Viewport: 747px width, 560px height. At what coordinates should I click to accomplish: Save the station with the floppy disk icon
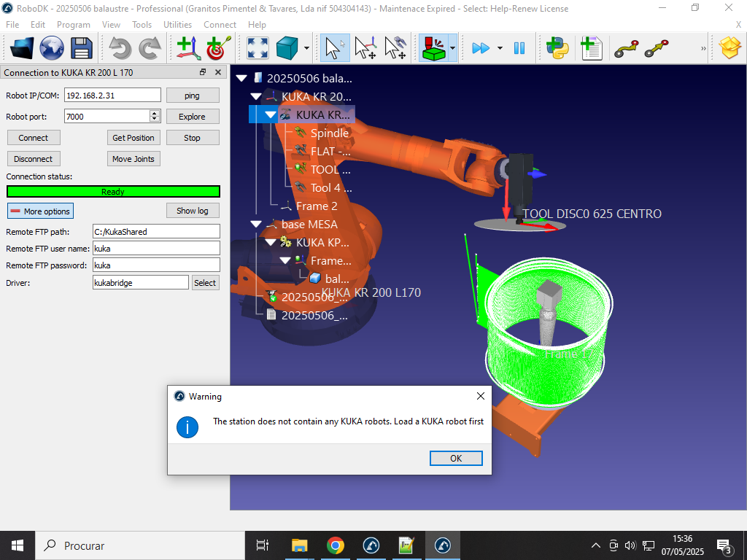[x=81, y=49]
